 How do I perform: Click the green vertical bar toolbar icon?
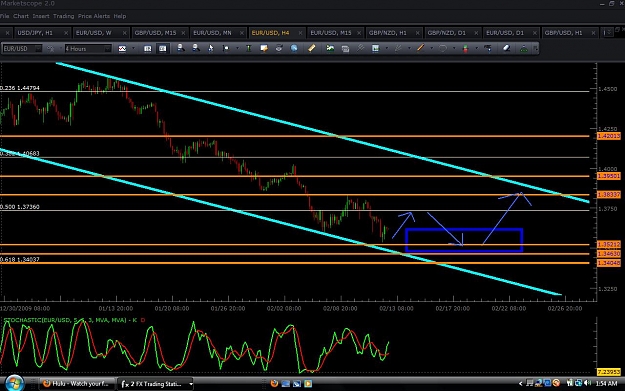[x=248, y=48]
